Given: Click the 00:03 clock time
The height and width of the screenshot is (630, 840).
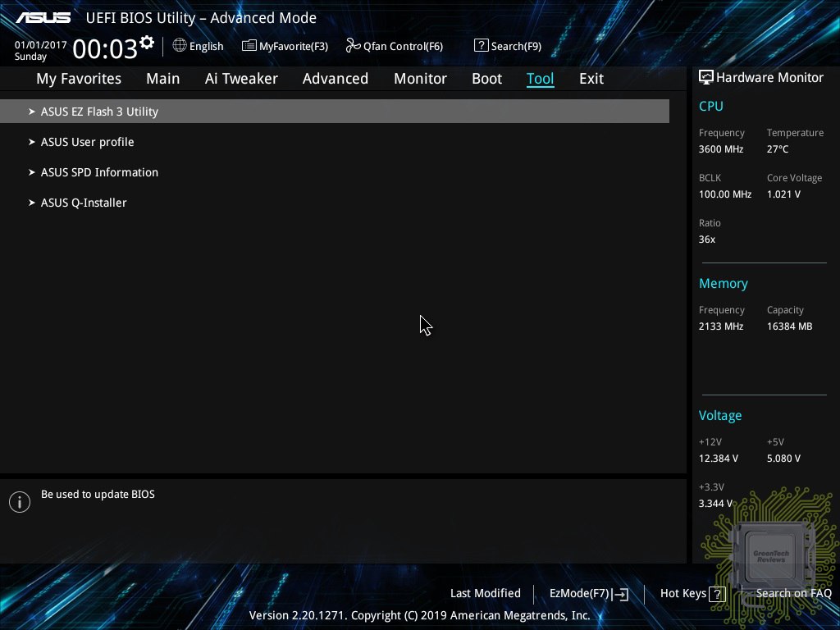Looking at the screenshot, I should (105, 48).
